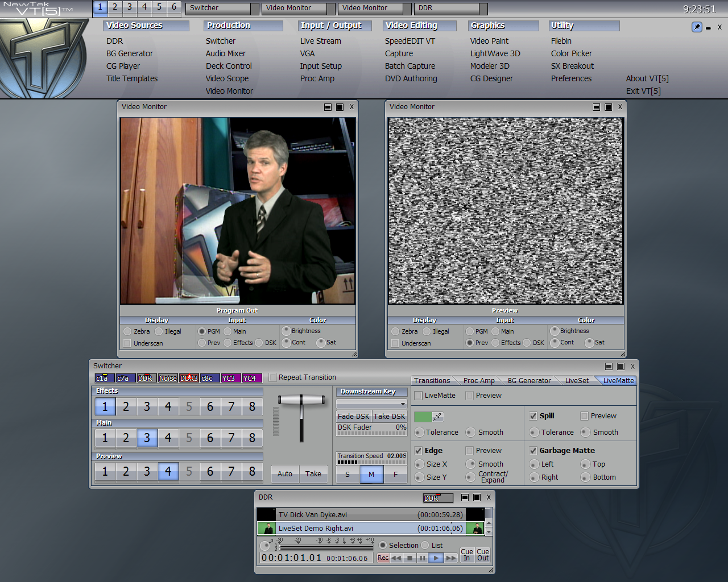Click the pin icon in the top-right of the menu bar

pyautogui.click(x=697, y=27)
